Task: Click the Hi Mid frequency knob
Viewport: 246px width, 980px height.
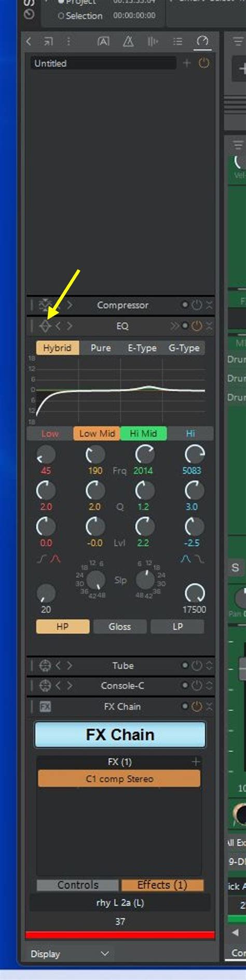Action: coord(144,454)
